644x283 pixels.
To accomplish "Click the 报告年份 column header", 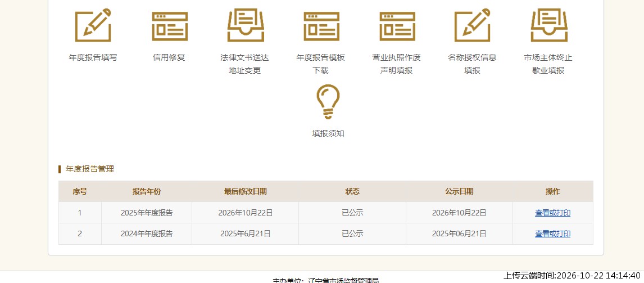I will pyautogui.click(x=147, y=191).
